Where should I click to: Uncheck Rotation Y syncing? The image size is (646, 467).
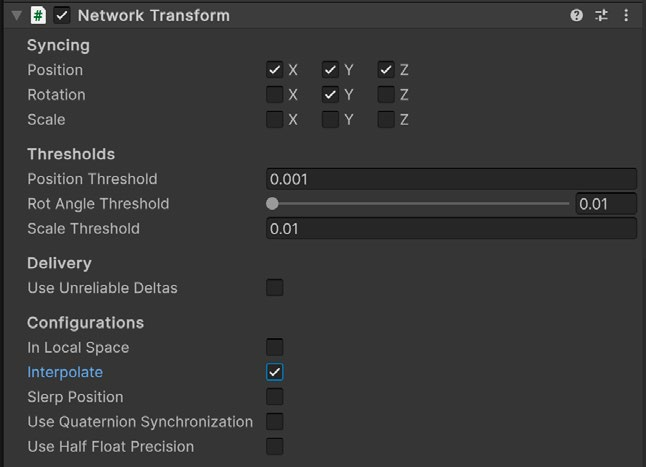pyautogui.click(x=330, y=94)
